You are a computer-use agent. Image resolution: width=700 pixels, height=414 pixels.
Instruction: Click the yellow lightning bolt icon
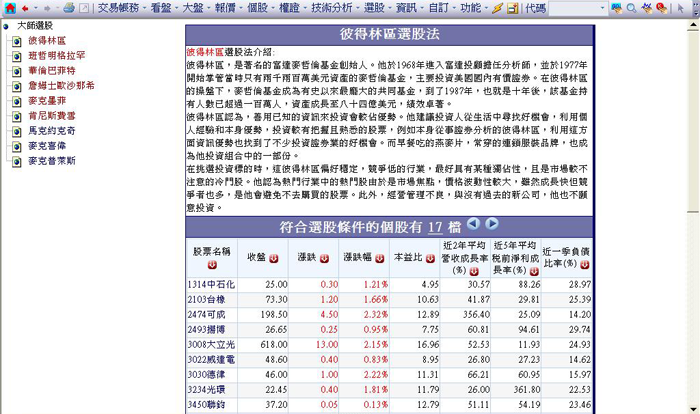coord(497,8)
